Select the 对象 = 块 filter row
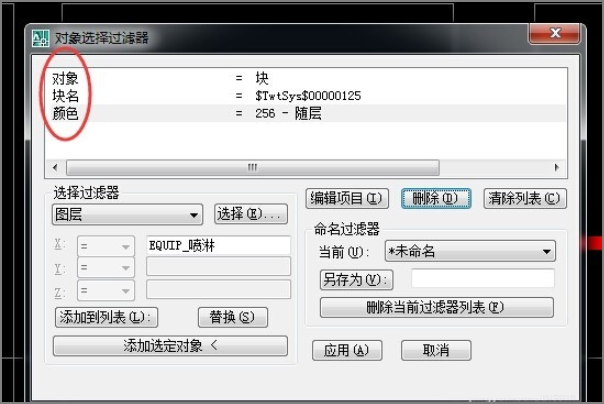 click(x=305, y=78)
